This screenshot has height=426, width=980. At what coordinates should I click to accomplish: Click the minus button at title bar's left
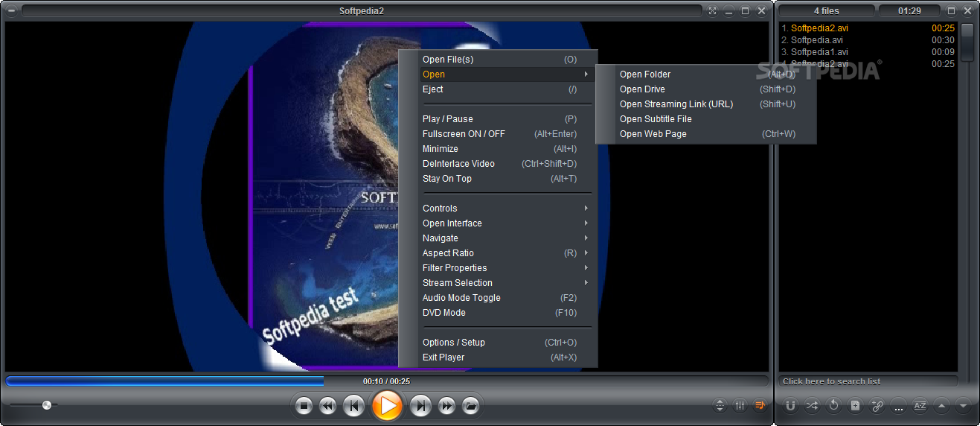11,10
